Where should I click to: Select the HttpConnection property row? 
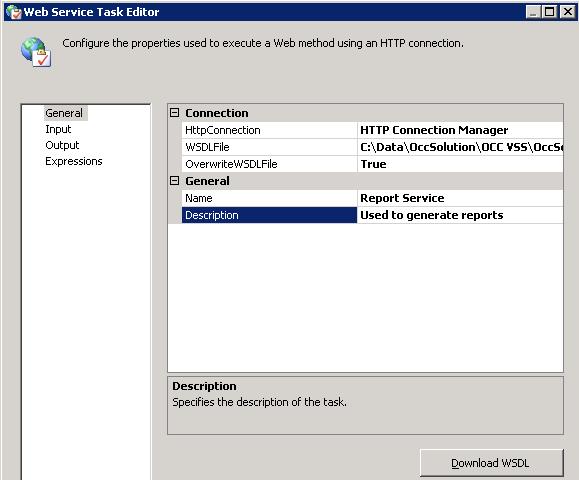tap(372, 130)
